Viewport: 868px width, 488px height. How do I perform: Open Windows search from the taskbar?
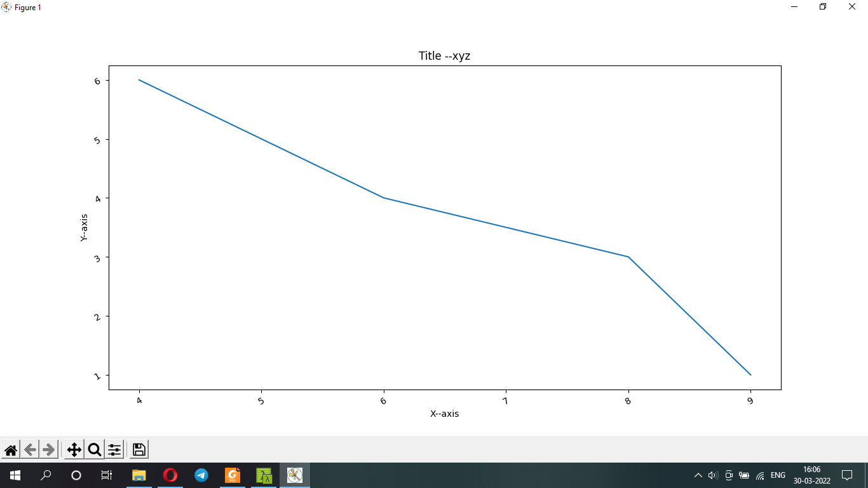click(44, 475)
